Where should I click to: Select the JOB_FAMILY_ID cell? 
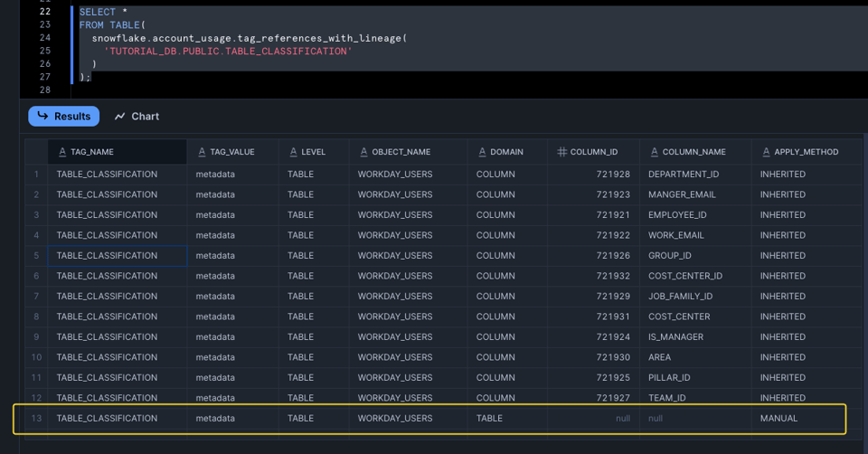[x=695, y=297]
